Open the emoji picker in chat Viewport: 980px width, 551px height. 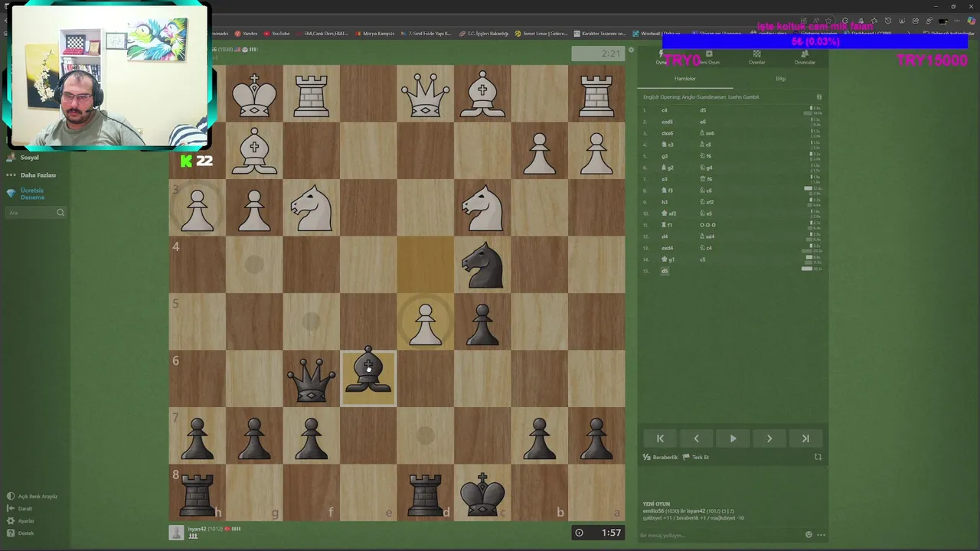808,535
